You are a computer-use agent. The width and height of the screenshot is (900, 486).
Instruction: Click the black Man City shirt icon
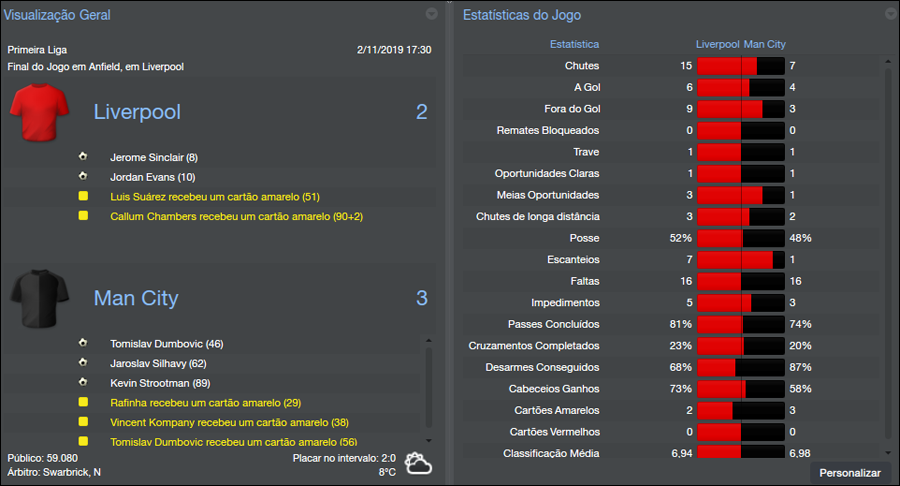coord(39,298)
